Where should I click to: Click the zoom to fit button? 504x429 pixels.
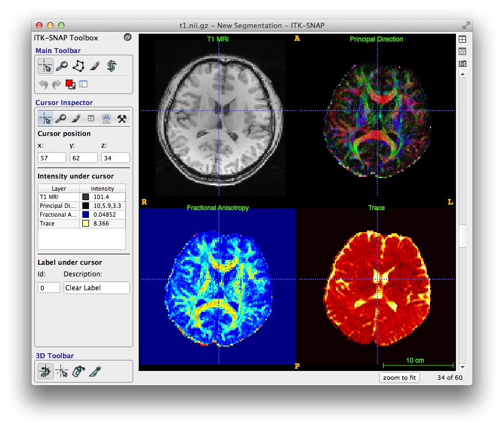pos(399,378)
